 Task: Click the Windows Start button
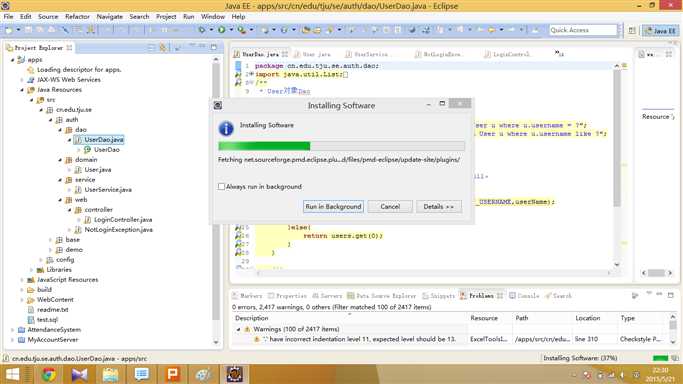(x=12, y=374)
